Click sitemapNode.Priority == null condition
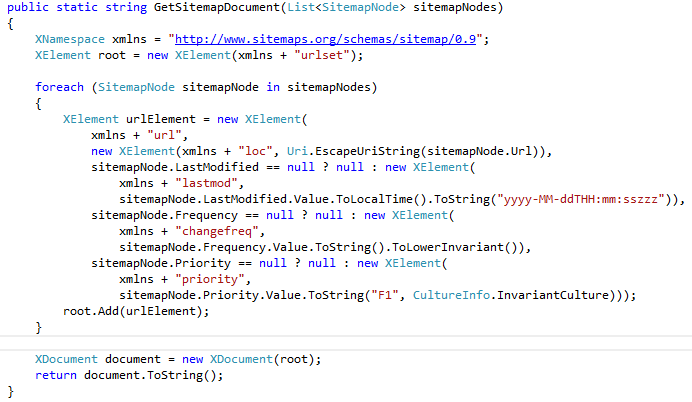The width and height of the screenshot is (692, 402). coord(189,263)
